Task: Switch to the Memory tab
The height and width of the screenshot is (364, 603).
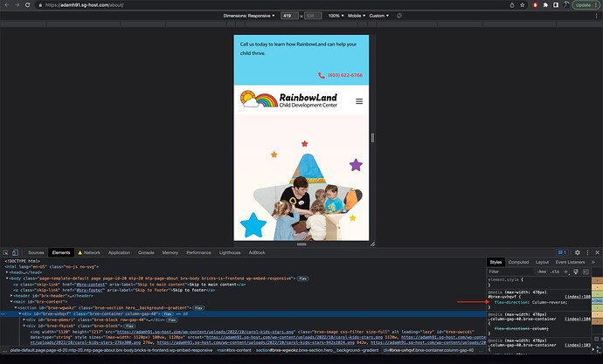Action: 170,252
